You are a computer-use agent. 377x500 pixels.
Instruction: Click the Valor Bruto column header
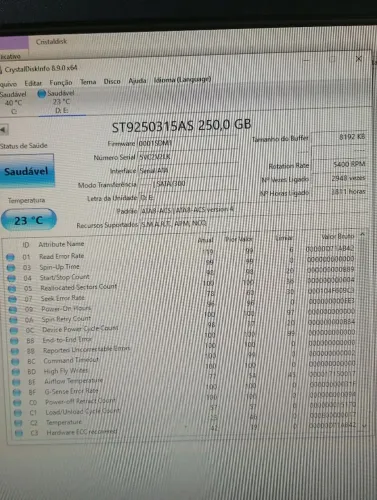point(338,236)
